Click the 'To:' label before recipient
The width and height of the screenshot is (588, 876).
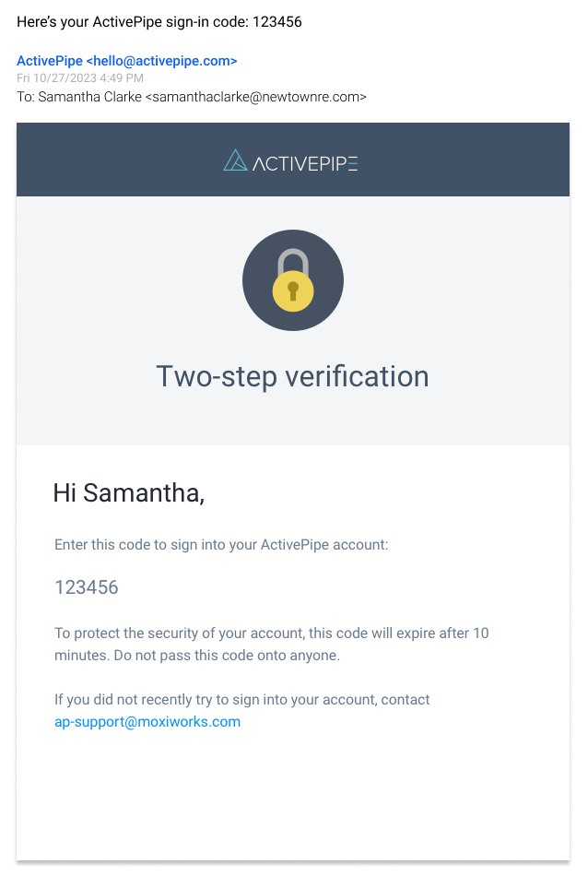point(25,96)
